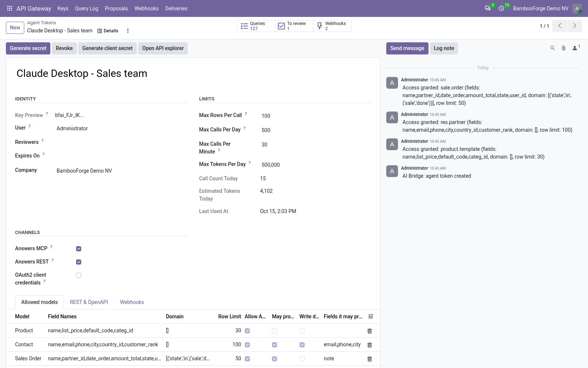Click Open API explorer button
Image resolution: width=588 pixels, height=368 pixels.
[163, 48]
